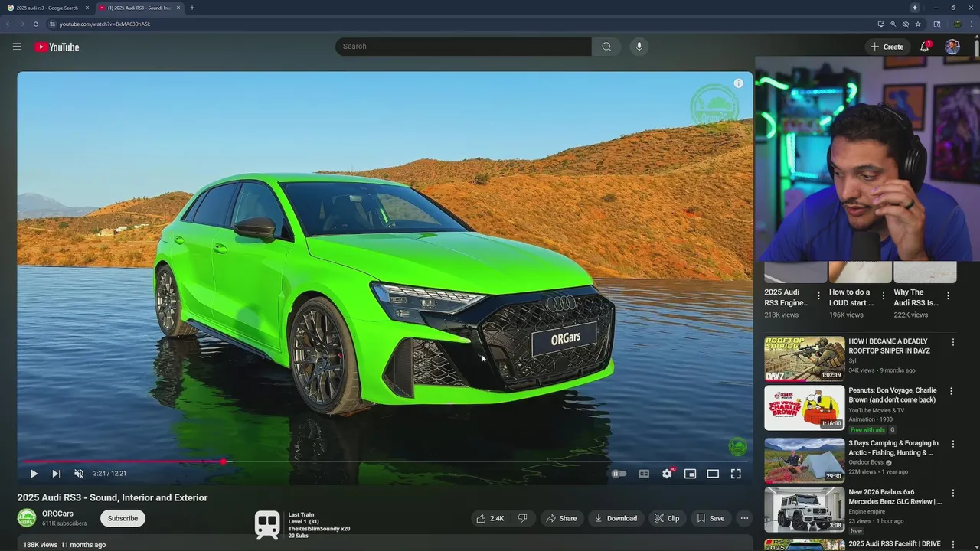Download the video

coord(616,518)
